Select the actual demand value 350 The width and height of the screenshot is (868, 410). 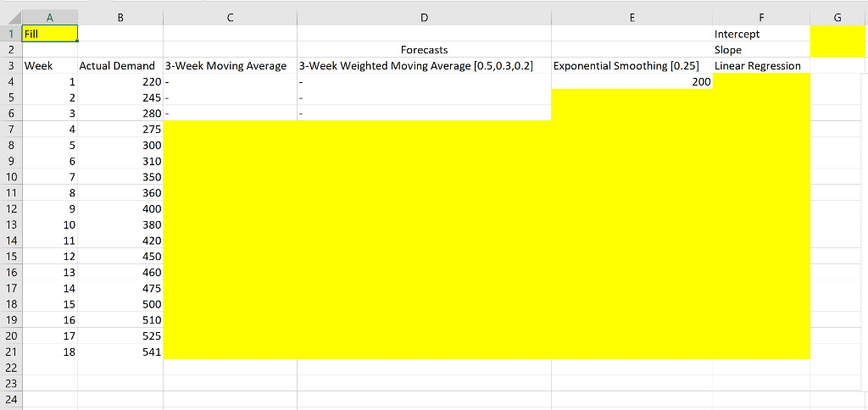[x=120, y=177]
